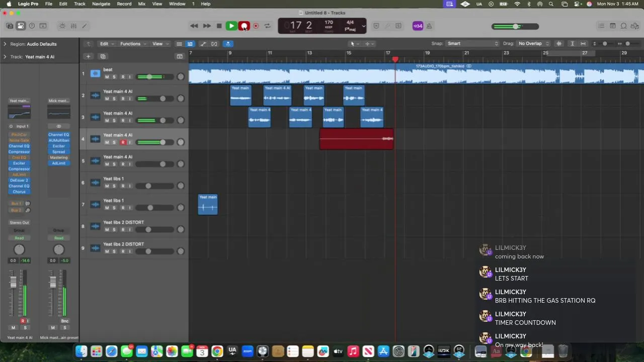Open the secondary command-click tool menu

point(369,44)
